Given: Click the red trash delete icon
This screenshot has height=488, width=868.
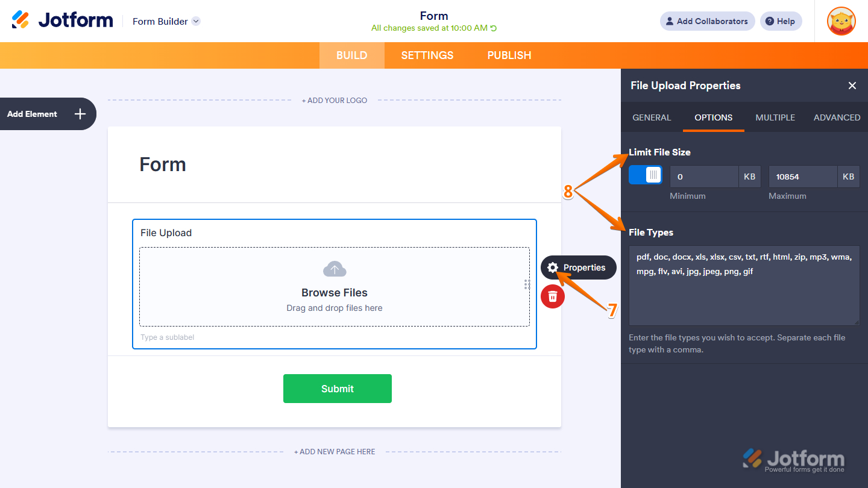Looking at the screenshot, I should pyautogui.click(x=553, y=296).
